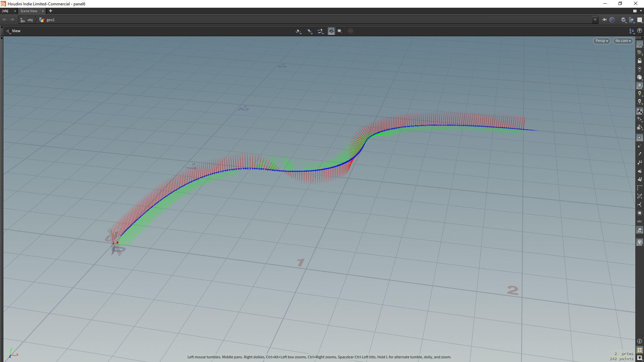Open the No cam camera dropdown
This screenshot has height=362, width=644.
pos(623,41)
